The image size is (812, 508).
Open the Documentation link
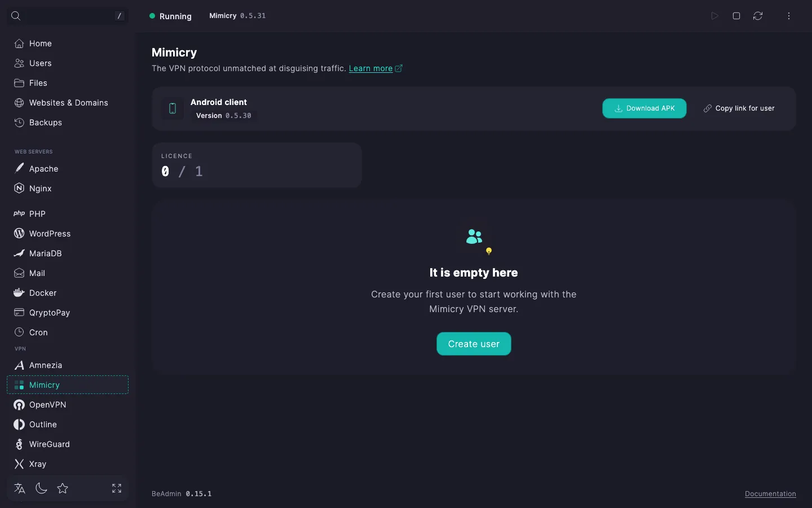(770, 494)
